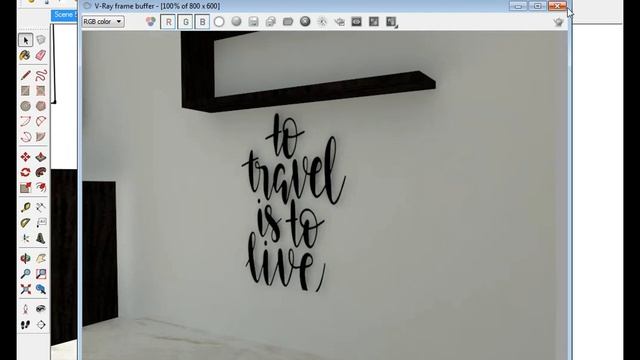The width and height of the screenshot is (640, 360).
Task: Select the Previous view zoom tool
Action: 41,289
